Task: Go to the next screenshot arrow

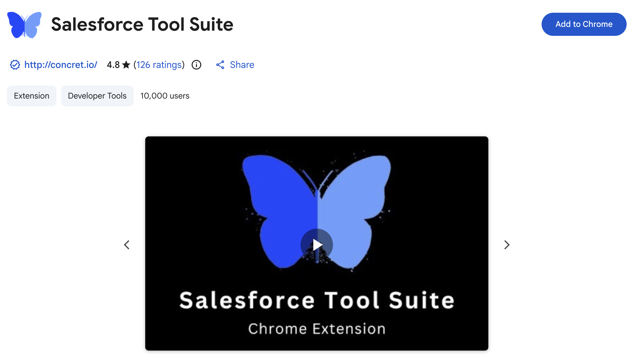Action: pyautogui.click(x=507, y=245)
